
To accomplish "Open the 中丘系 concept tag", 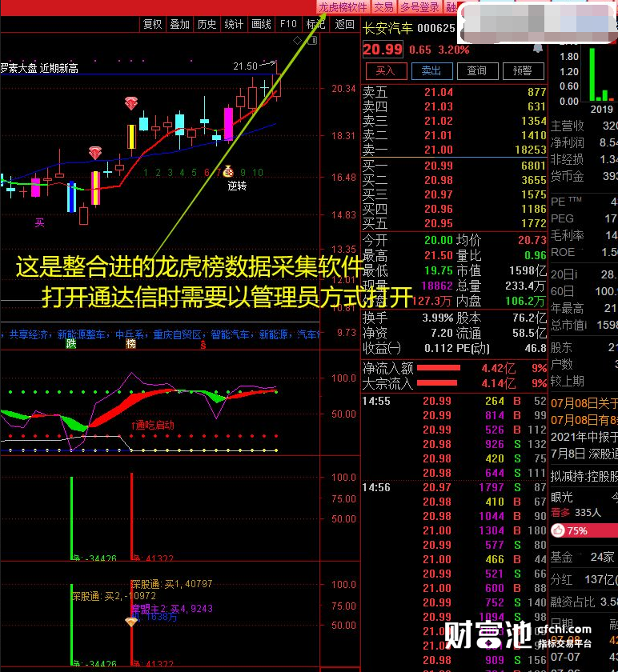I will click(x=129, y=334).
